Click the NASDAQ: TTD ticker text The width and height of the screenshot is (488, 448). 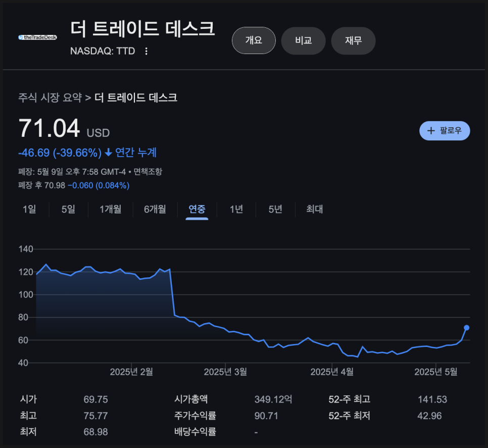pos(103,51)
